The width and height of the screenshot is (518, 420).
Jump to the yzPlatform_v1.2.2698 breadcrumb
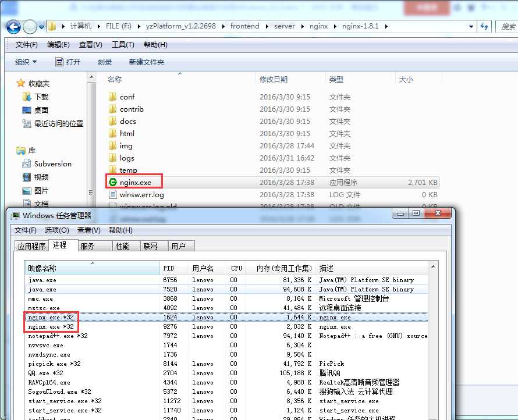[x=180, y=26]
